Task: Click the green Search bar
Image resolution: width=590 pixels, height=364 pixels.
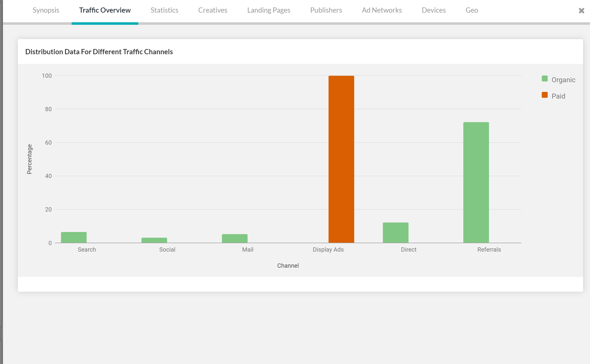Action: tap(74, 237)
